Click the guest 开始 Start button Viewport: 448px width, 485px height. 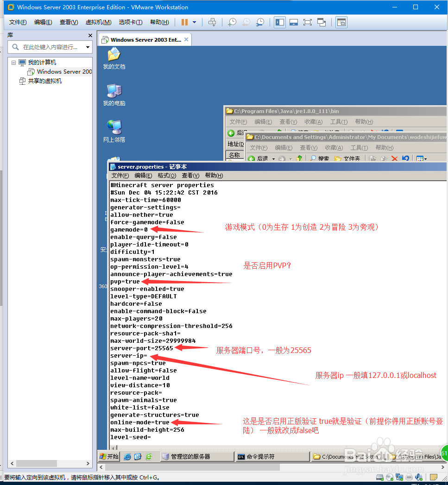click(109, 457)
